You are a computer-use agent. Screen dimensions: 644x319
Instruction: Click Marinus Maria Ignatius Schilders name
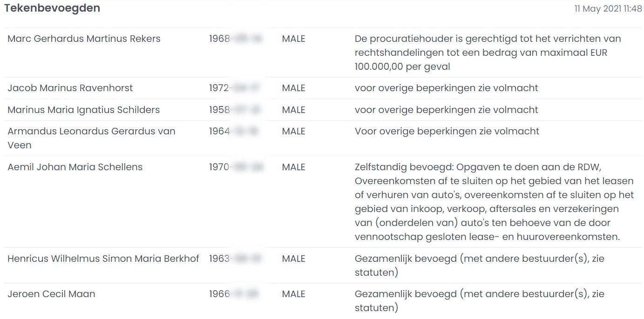[83, 110]
